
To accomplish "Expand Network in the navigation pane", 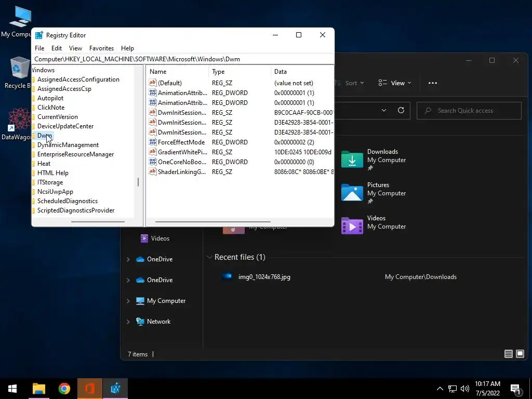I will point(128,322).
